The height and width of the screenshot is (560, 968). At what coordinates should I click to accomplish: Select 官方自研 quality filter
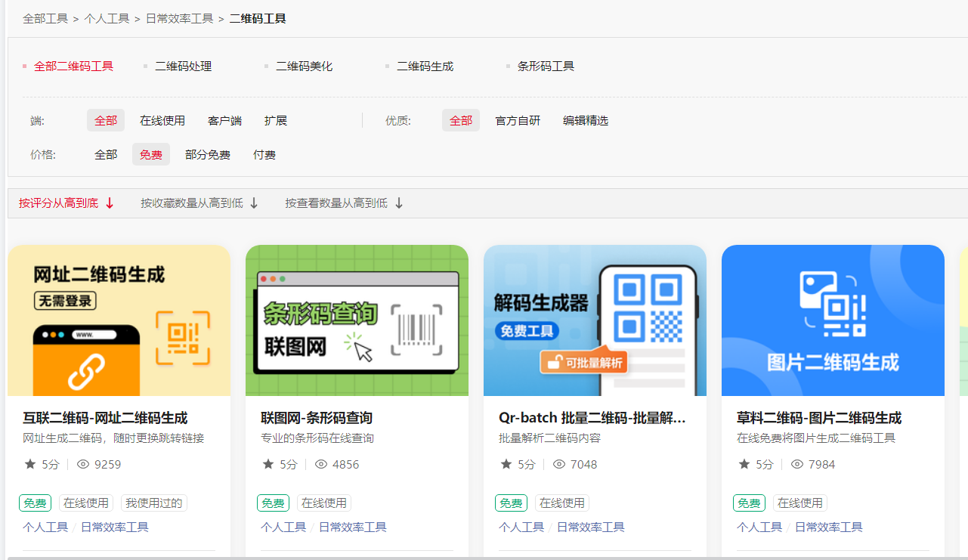tap(518, 119)
